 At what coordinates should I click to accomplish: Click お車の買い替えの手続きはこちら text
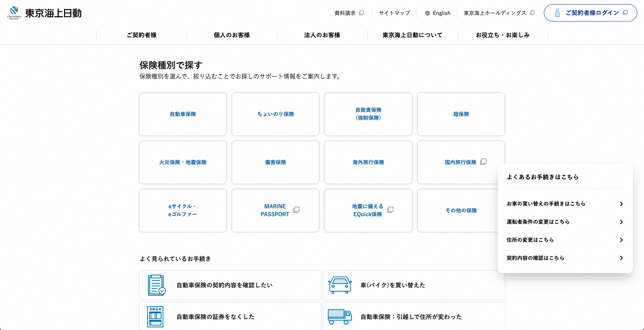[x=546, y=204]
